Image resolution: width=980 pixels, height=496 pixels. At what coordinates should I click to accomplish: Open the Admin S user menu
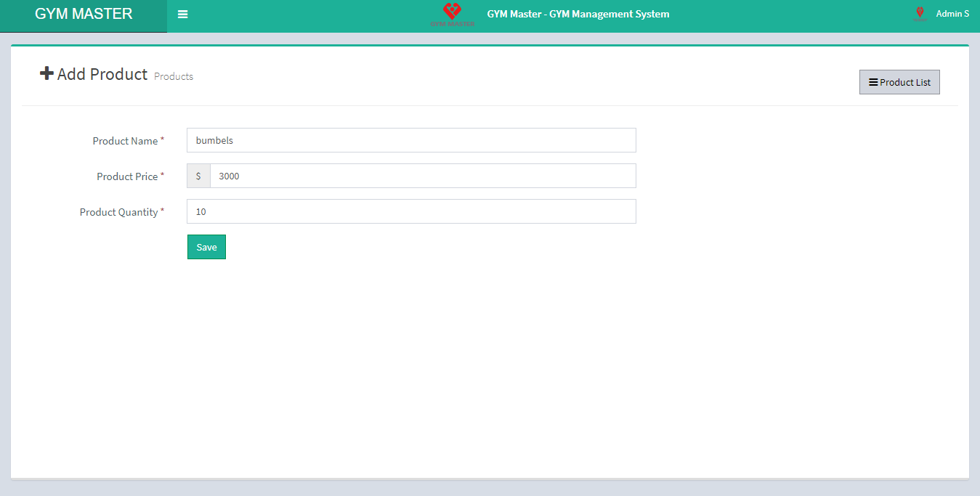[952, 14]
